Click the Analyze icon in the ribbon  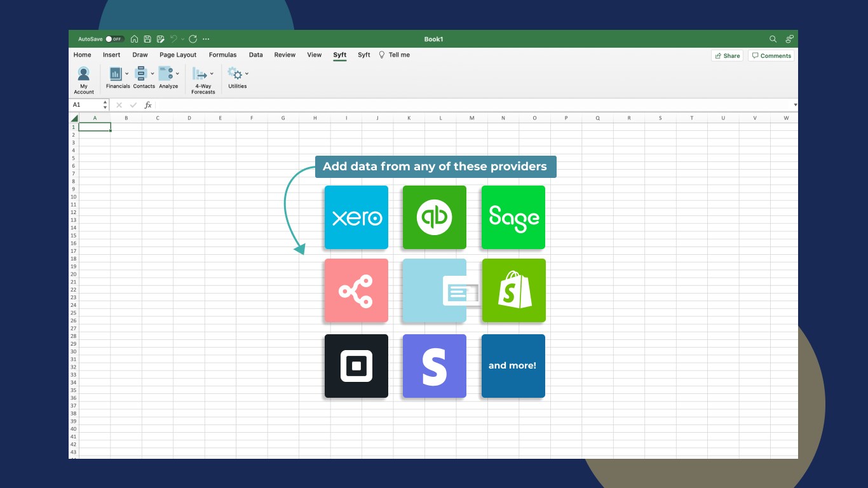pyautogui.click(x=166, y=74)
